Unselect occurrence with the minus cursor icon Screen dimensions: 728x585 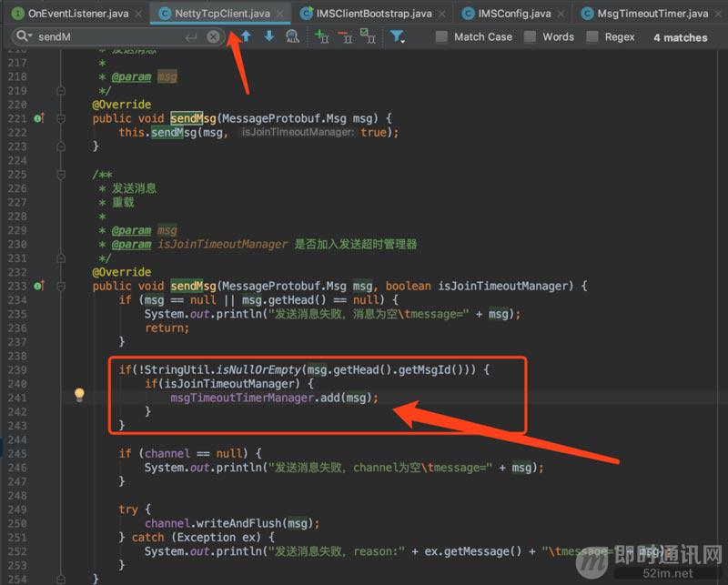[x=345, y=36]
